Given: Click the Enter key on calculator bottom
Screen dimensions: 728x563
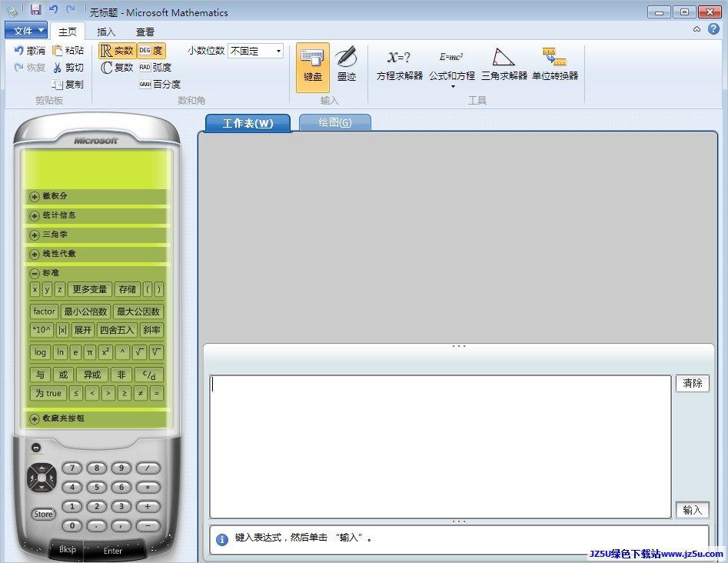Looking at the screenshot, I should point(113,551).
